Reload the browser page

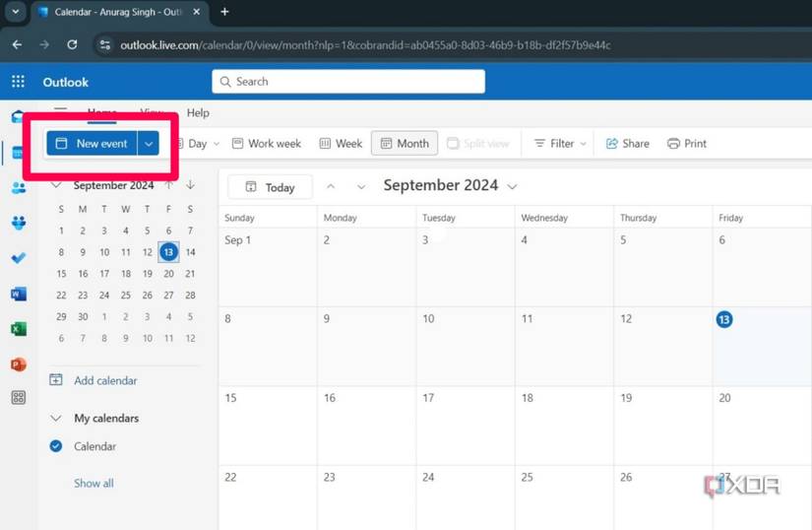(x=72, y=45)
